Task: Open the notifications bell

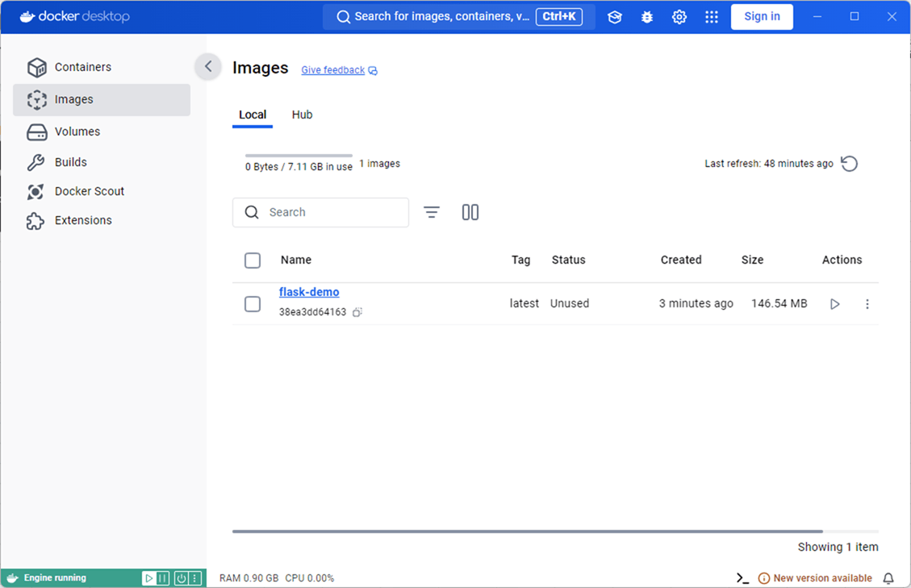Action: click(888, 578)
